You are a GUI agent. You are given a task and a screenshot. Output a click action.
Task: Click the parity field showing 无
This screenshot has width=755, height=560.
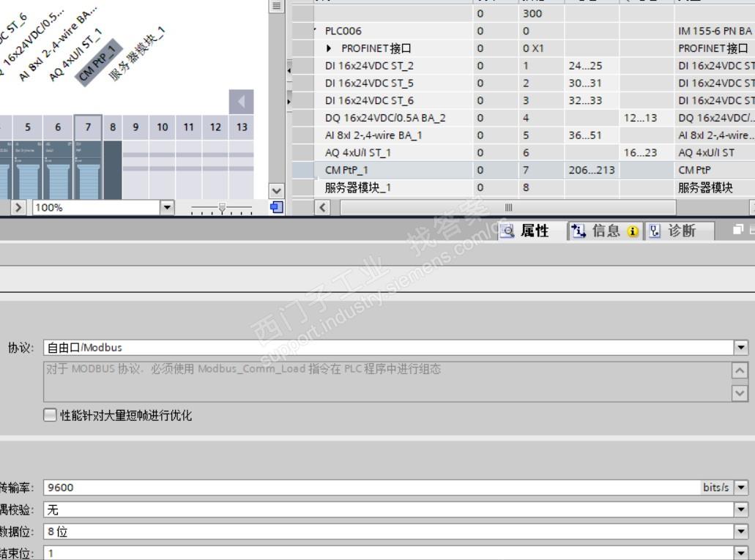click(x=389, y=509)
